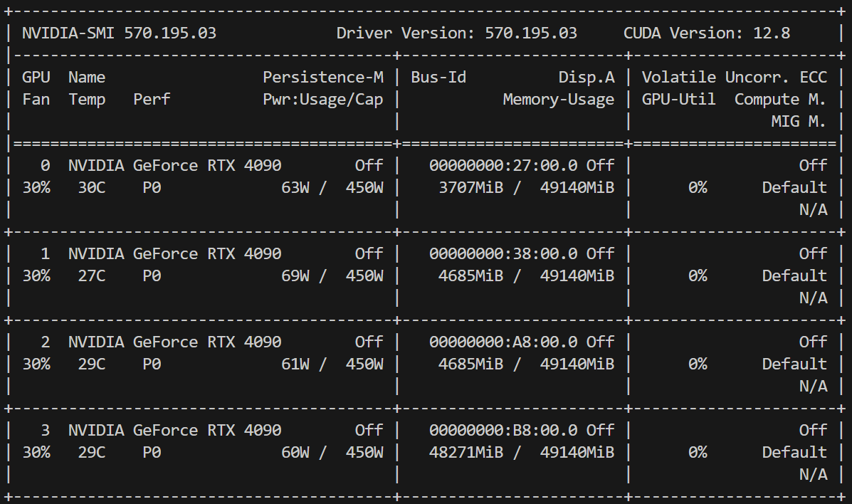Click the '0%' GPU-Util value for GPU 3

point(698,452)
